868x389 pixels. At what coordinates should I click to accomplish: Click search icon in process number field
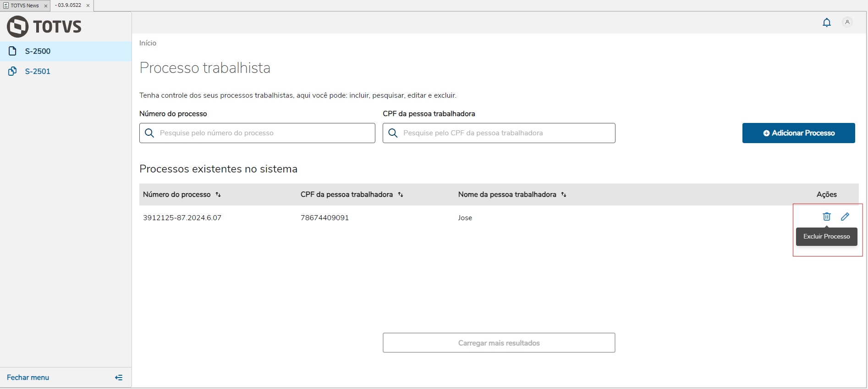tap(149, 133)
